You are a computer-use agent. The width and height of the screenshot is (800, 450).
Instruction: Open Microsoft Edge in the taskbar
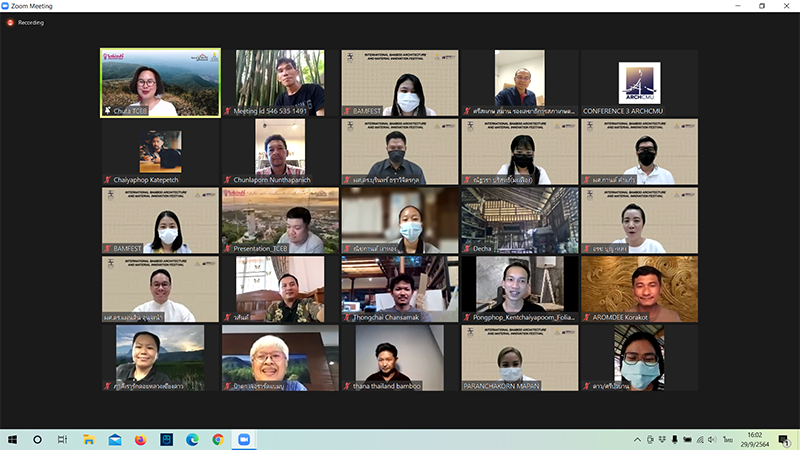pos(191,439)
